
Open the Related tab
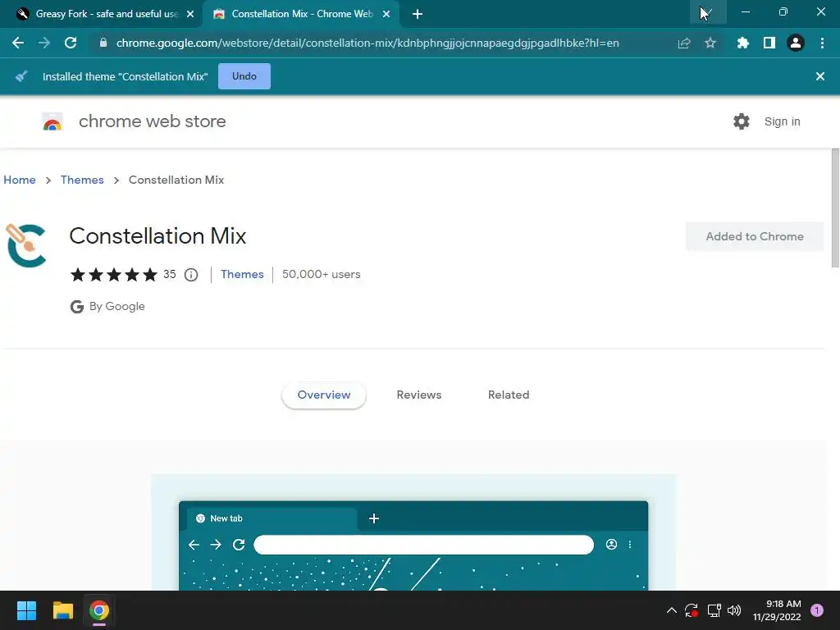pos(509,395)
